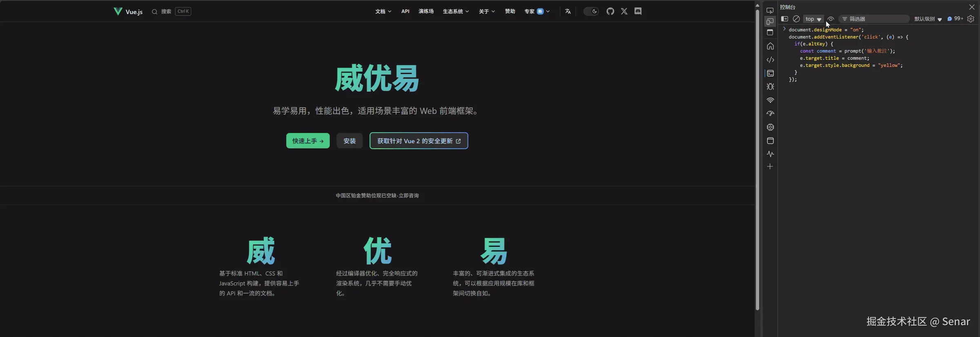Open the Performance gauge icon tool
The image size is (980, 337).
point(770,113)
